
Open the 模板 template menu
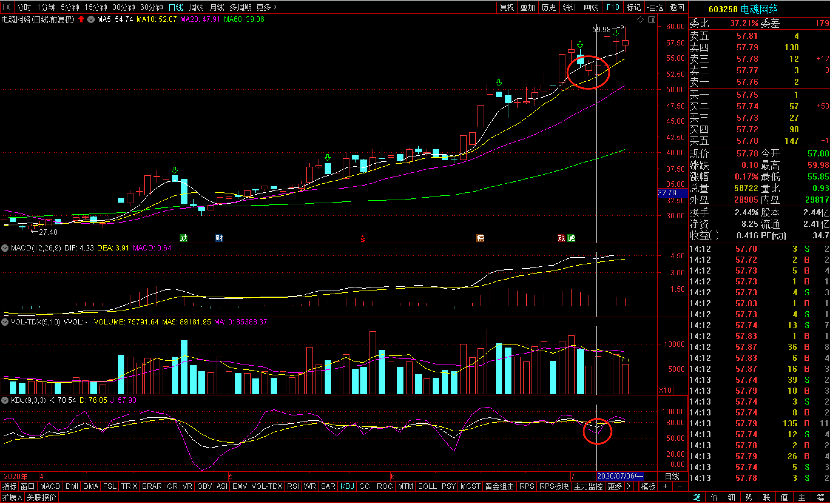pyautogui.click(x=649, y=487)
